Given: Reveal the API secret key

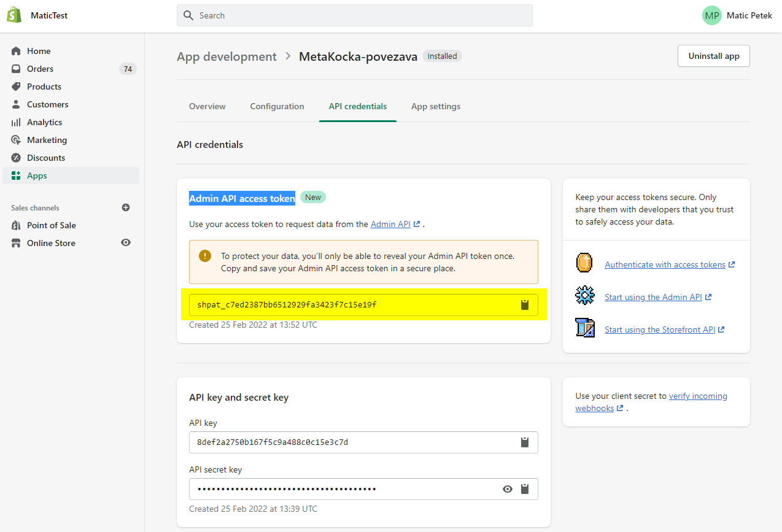Looking at the screenshot, I should click(x=508, y=489).
